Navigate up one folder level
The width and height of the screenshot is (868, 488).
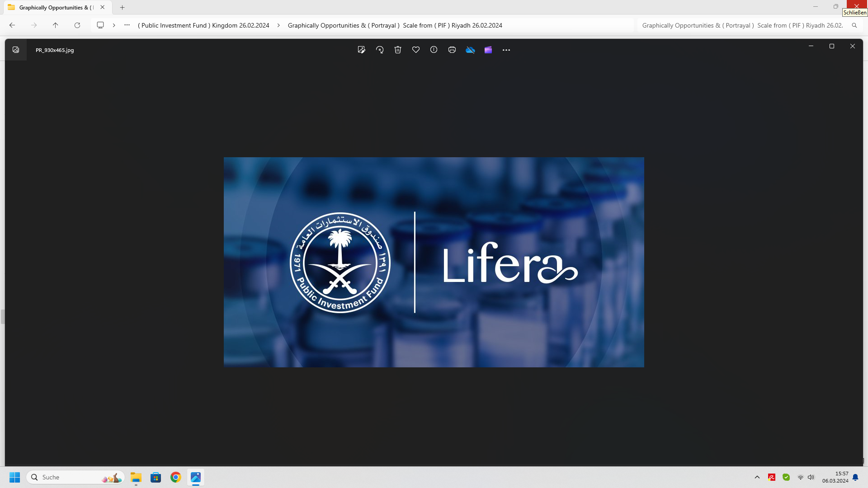pyautogui.click(x=56, y=25)
